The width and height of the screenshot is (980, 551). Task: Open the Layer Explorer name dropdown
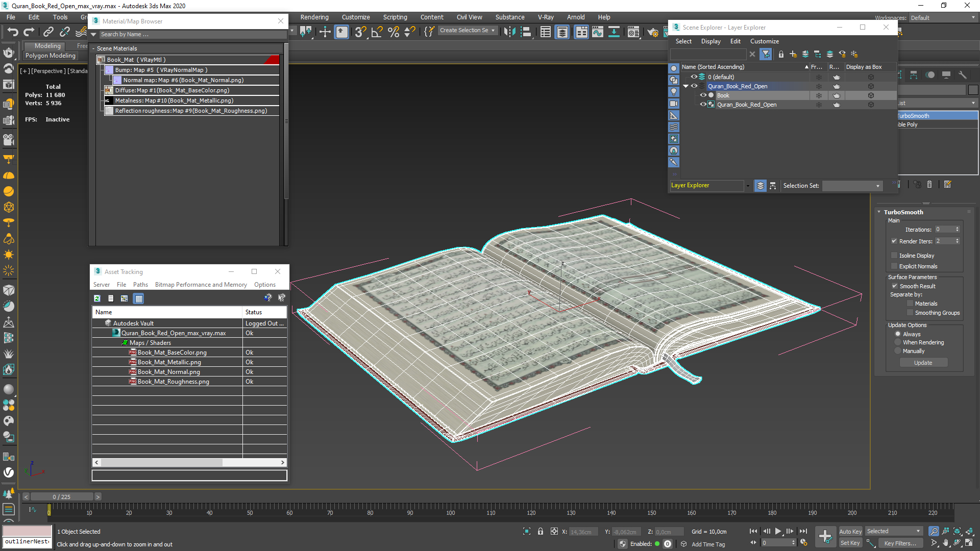[x=748, y=186]
